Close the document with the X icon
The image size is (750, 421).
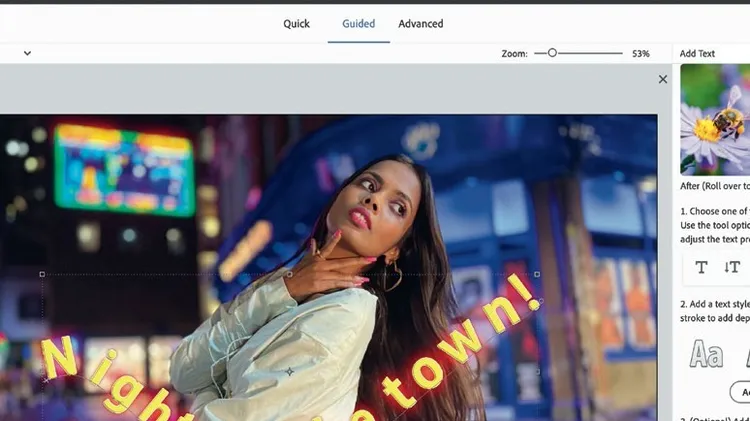662,79
